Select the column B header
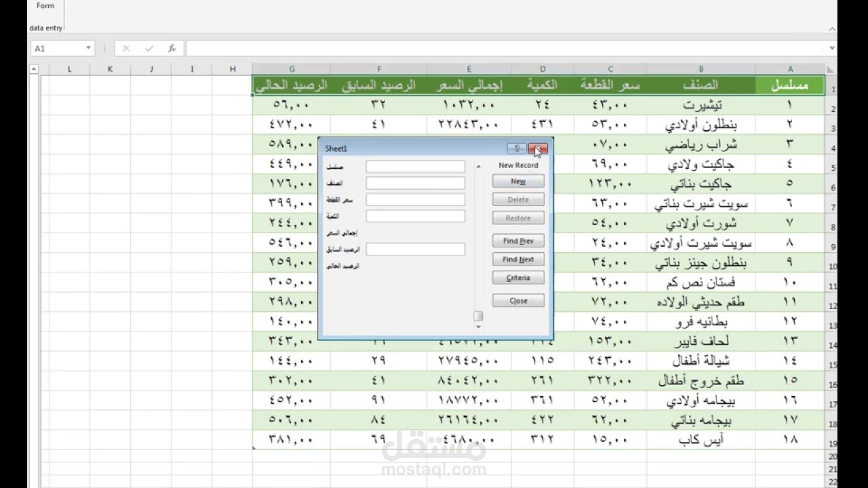This screenshot has width=868, height=488. (701, 69)
